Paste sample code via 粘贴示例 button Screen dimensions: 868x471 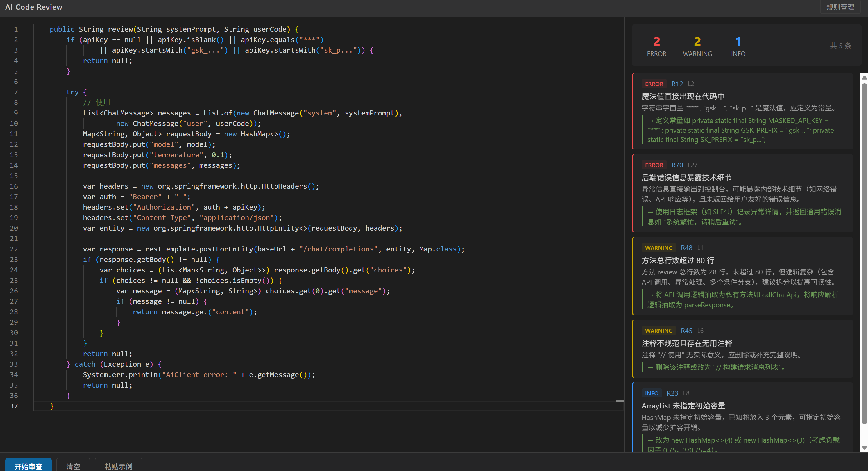point(118,465)
